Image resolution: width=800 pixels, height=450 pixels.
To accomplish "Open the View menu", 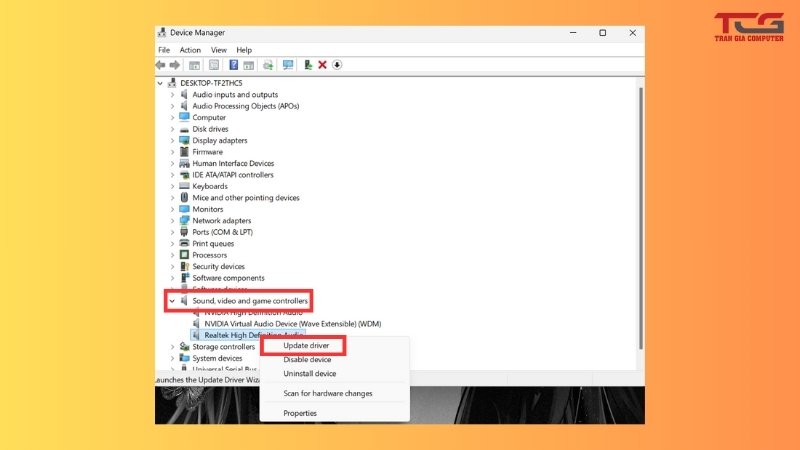I will (218, 50).
